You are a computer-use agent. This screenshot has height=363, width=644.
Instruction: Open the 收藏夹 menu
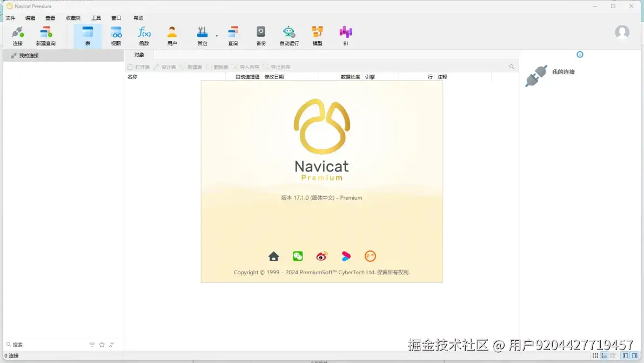73,18
